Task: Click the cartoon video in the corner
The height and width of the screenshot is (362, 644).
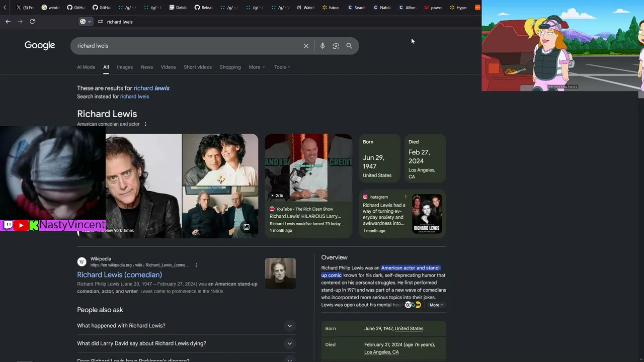Action: 562,46
